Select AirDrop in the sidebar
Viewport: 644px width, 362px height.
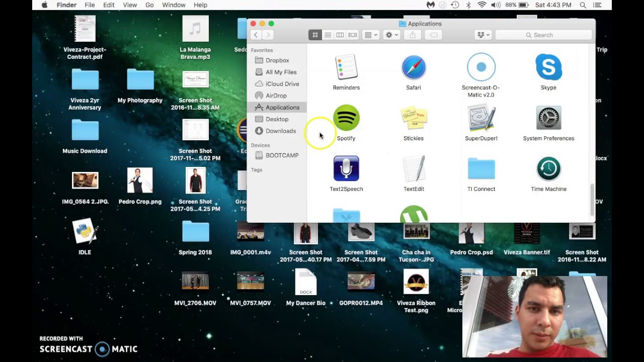[277, 96]
